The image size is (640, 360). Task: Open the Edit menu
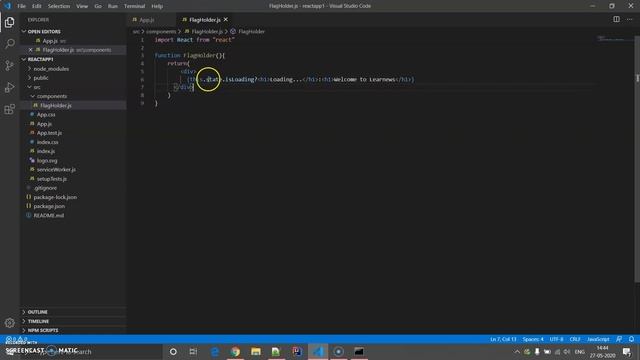coord(37,6)
